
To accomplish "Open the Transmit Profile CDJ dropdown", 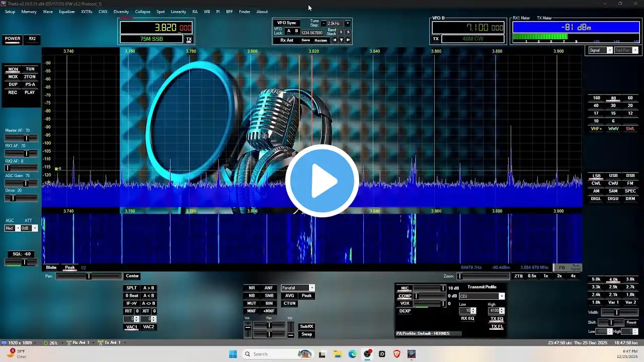I will click(x=481, y=296).
